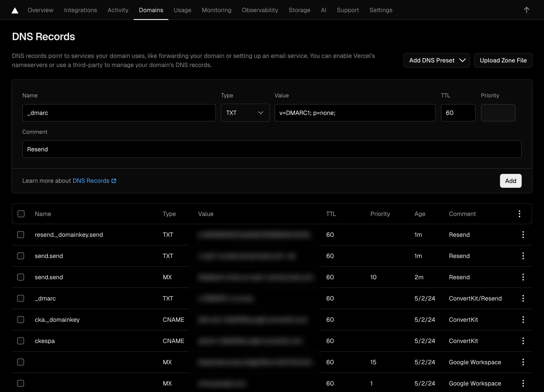Check the send.send TXT record checkbox
This screenshot has width=544, height=392.
coord(21,256)
